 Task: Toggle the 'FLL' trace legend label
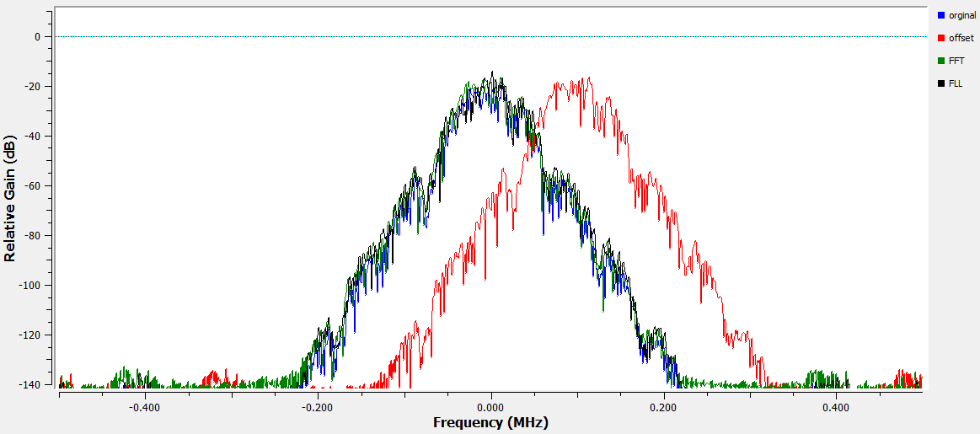[956, 83]
